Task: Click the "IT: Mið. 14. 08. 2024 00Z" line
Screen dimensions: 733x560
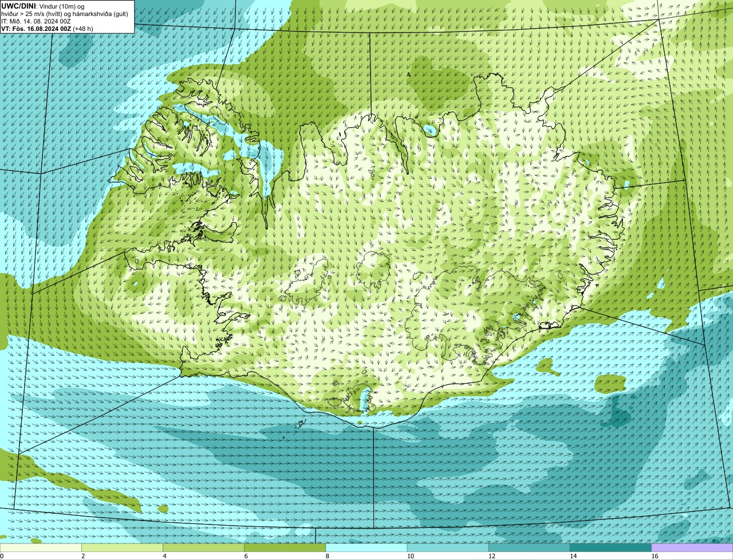Action: pos(36,21)
